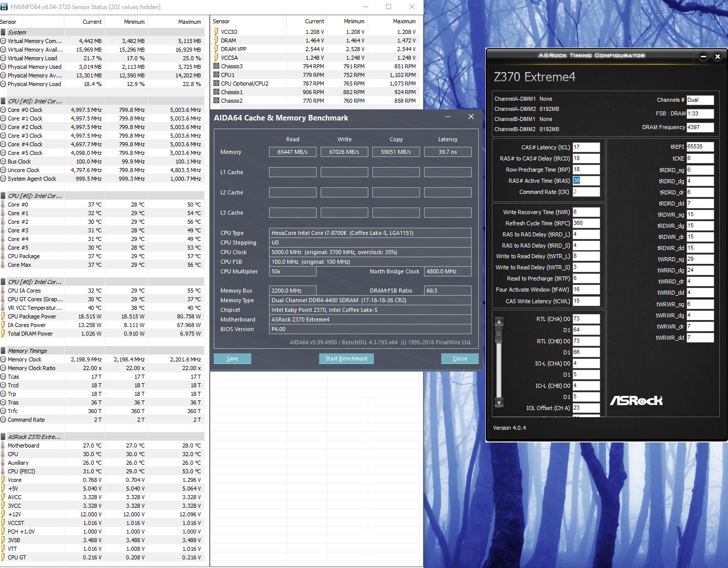
Task: Click the Tcas timing sensor icon
Action: tap(4, 377)
